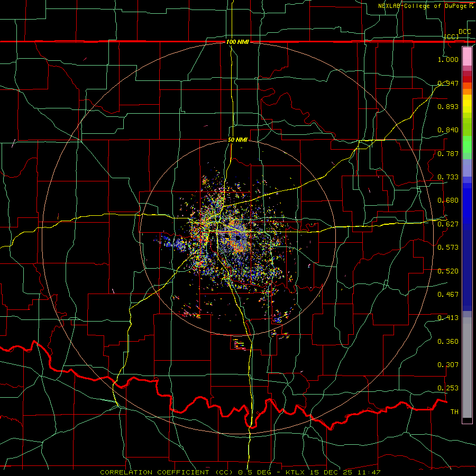
Task: Click the Correlation Coefficient caption with the KTLX timestamp
Action: 240,472
